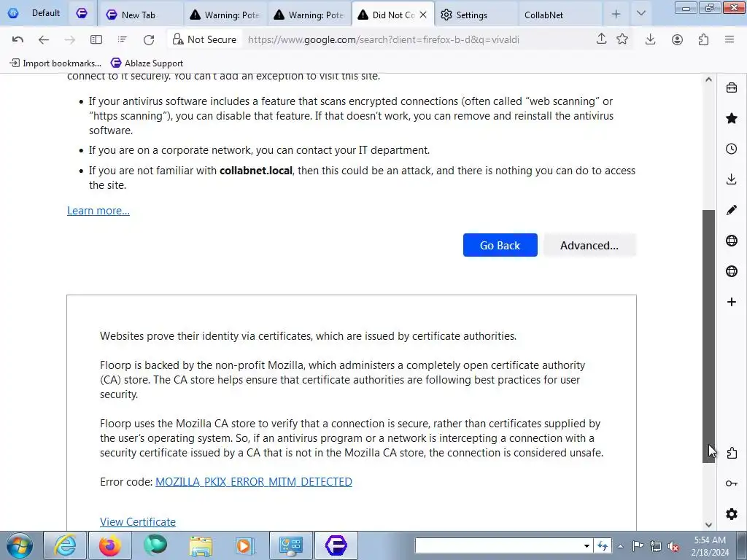Open the account profile icon
Viewport: 747px width, 560px height.
tap(677, 39)
